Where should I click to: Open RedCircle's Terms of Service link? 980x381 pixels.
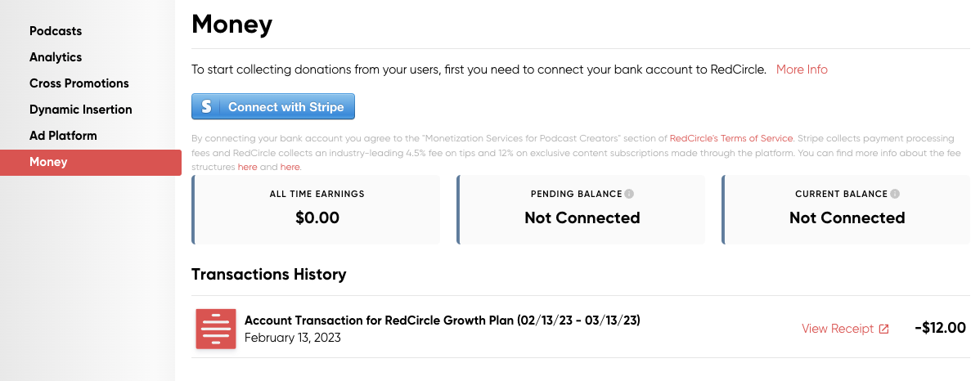point(731,139)
